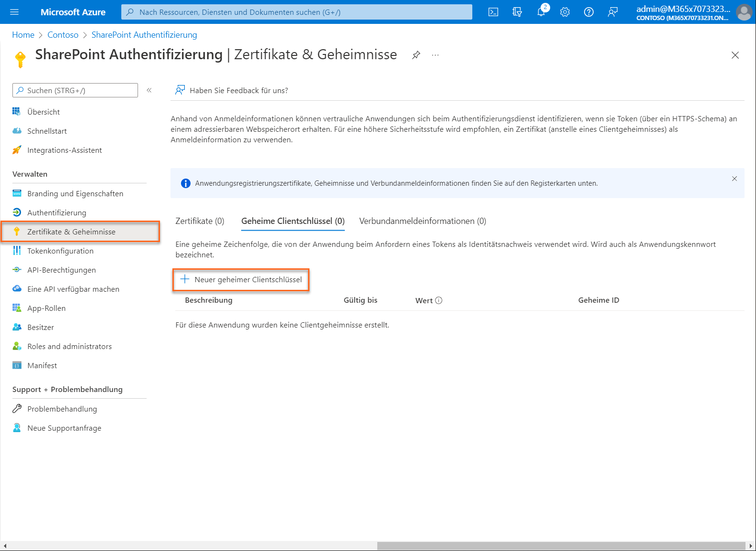Focus the global resource search box

297,12
